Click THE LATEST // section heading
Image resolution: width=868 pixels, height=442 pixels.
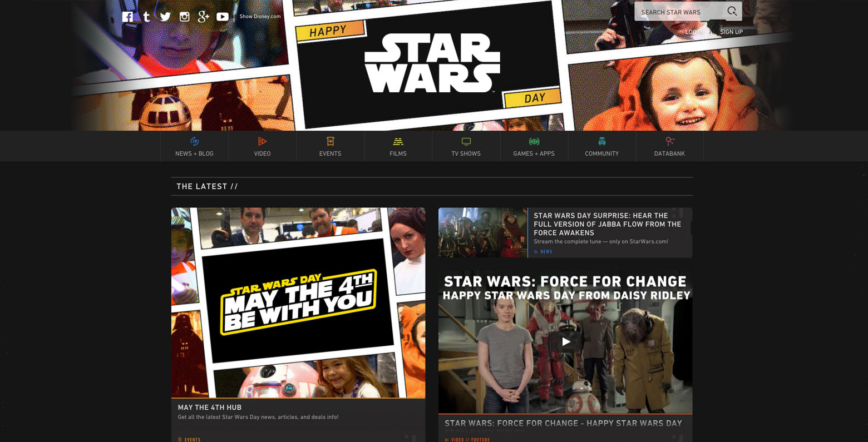pyautogui.click(x=207, y=186)
